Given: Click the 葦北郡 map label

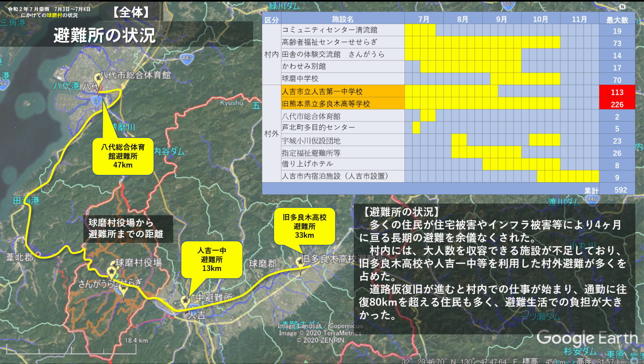Looking at the screenshot, I should point(19,257).
